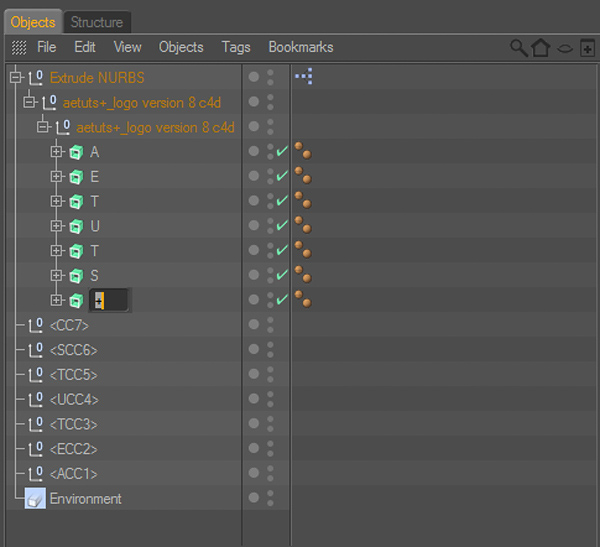The height and width of the screenshot is (547, 600).
Task: Select the <ECC2> null object
Action: (73, 449)
